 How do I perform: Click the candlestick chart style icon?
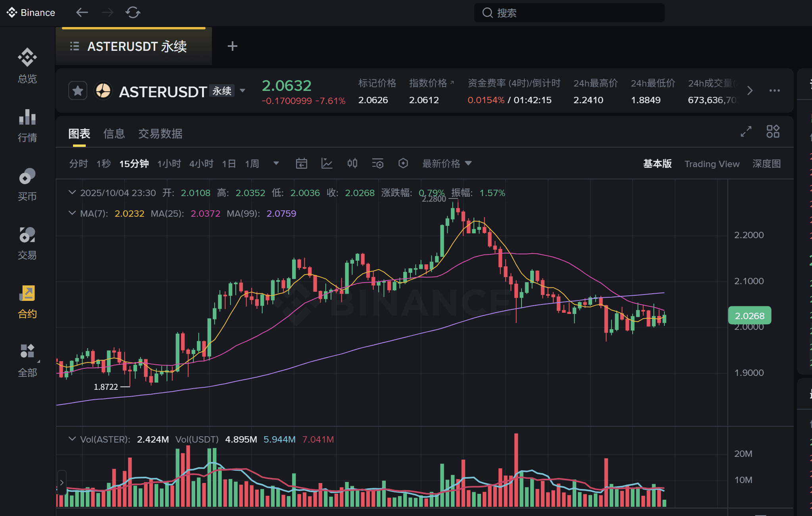(352, 164)
